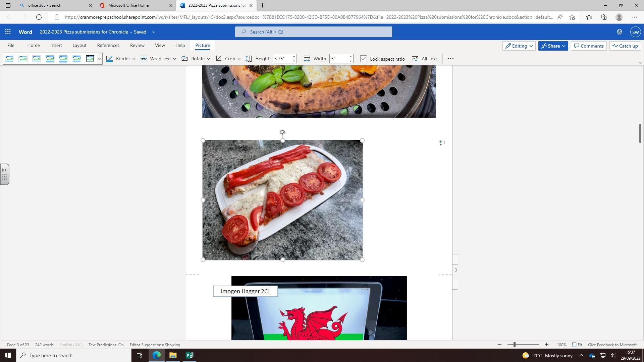The height and width of the screenshot is (362, 644).
Task: Expand the picture styles gallery arrow
Action: (x=100, y=59)
